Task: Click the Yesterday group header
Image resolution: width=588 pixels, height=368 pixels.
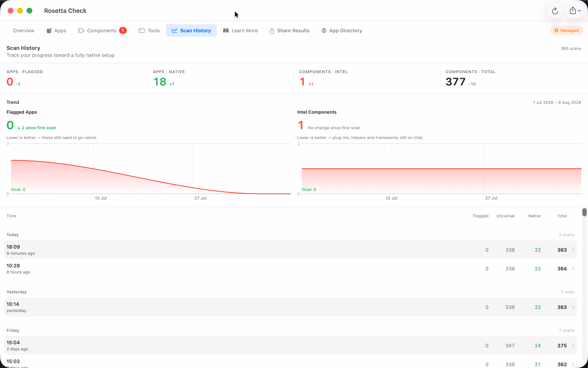Action: click(x=17, y=292)
